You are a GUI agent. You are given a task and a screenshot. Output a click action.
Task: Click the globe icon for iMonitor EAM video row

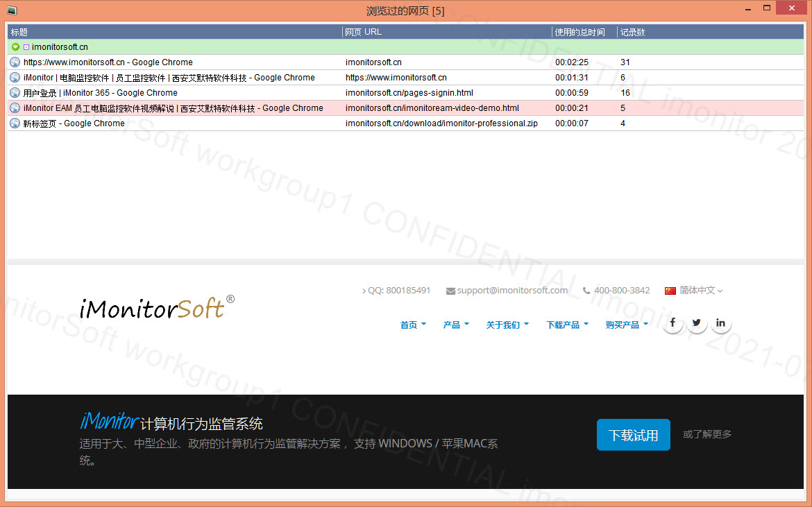point(15,108)
